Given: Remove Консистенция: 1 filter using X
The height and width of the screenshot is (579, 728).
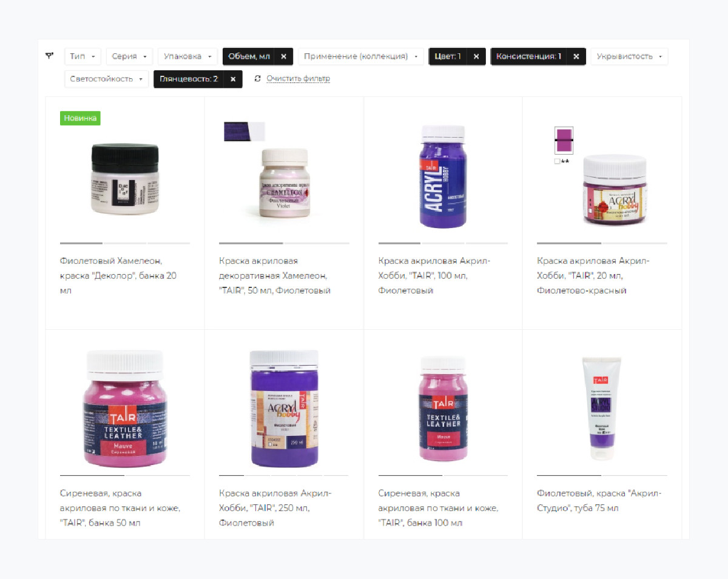Looking at the screenshot, I should [576, 56].
